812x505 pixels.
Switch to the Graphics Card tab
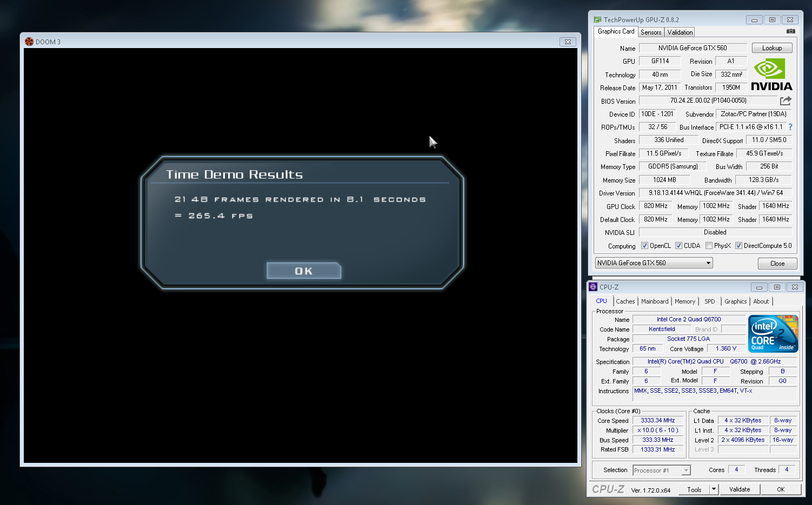click(x=616, y=31)
